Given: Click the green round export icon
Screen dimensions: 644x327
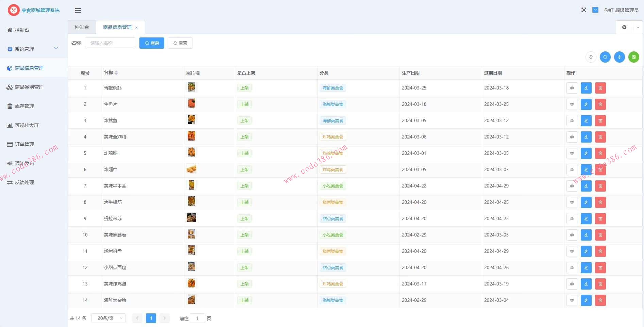Looking at the screenshot, I should point(633,57).
